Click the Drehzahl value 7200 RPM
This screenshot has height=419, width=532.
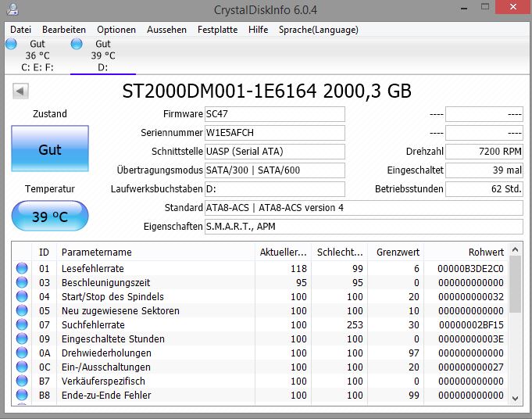tap(484, 152)
